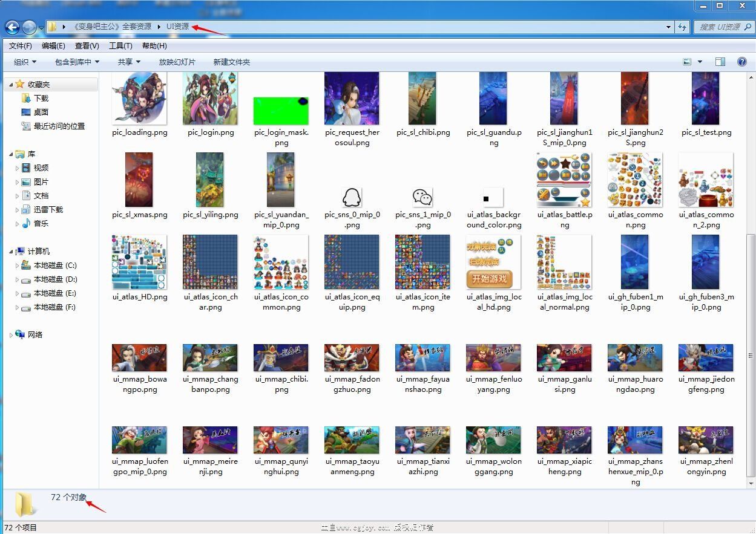Click the 放映幻灯片 button
Image resolution: width=756 pixels, height=534 pixels.
(x=177, y=62)
